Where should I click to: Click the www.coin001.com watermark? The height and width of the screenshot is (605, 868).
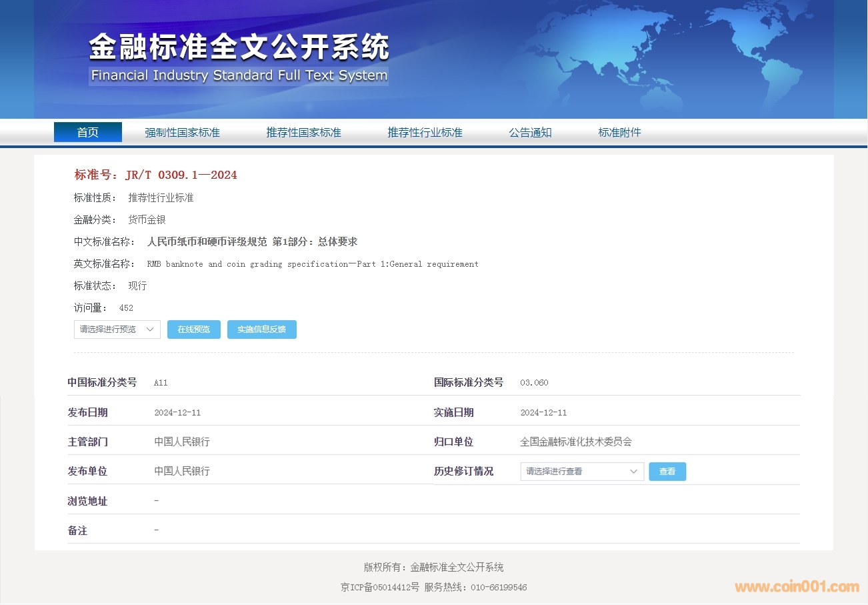coord(797,587)
